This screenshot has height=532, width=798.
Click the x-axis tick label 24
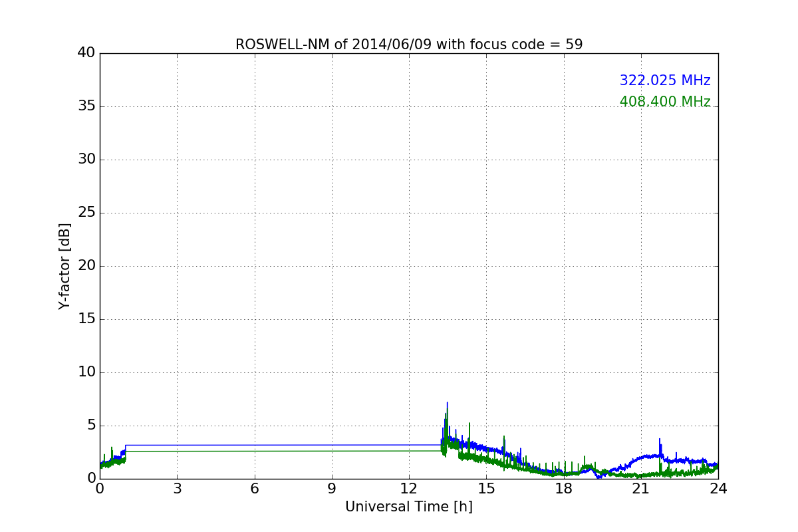click(x=718, y=489)
